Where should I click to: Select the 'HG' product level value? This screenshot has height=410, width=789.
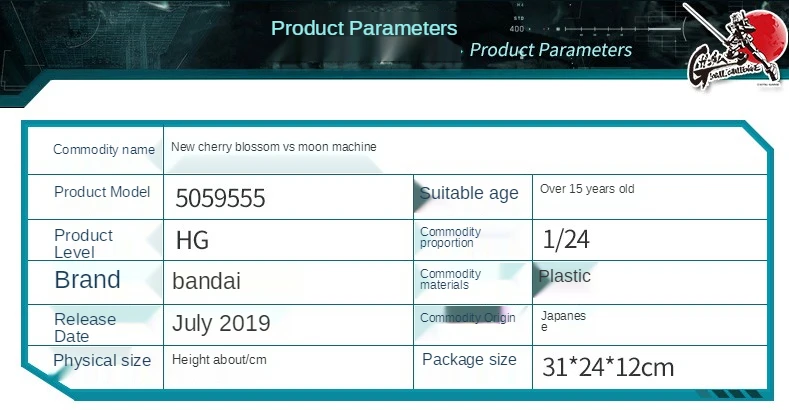pyautogui.click(x=192, y=240)
